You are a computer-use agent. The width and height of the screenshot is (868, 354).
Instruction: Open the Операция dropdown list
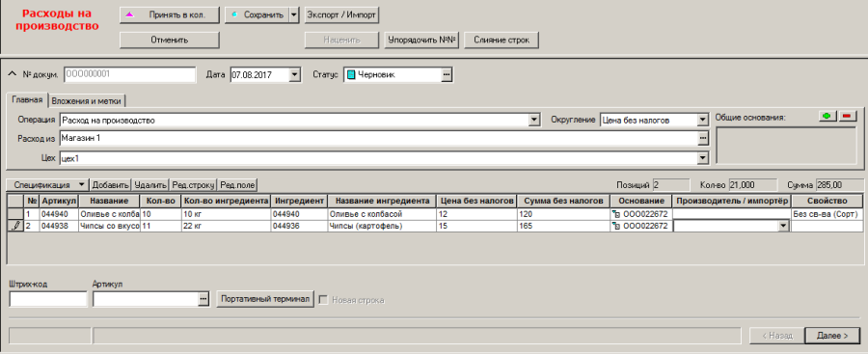point(534,120)
